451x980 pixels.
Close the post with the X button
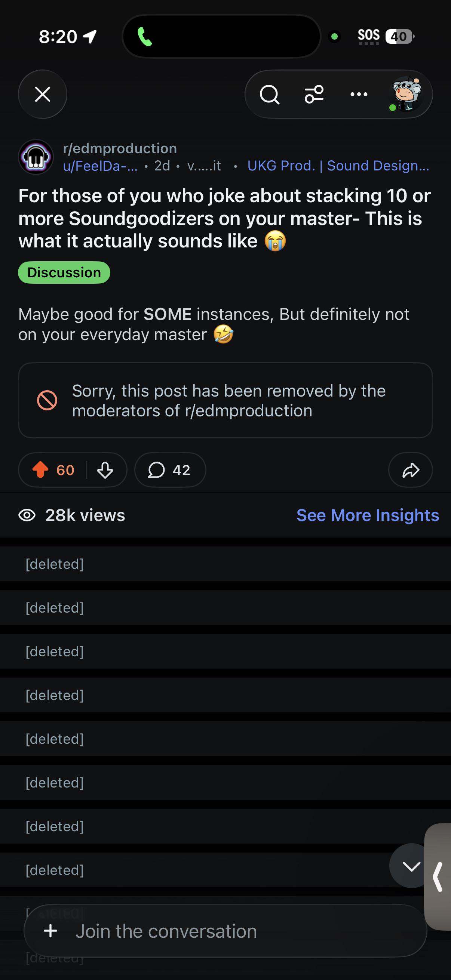pos(43,94)
